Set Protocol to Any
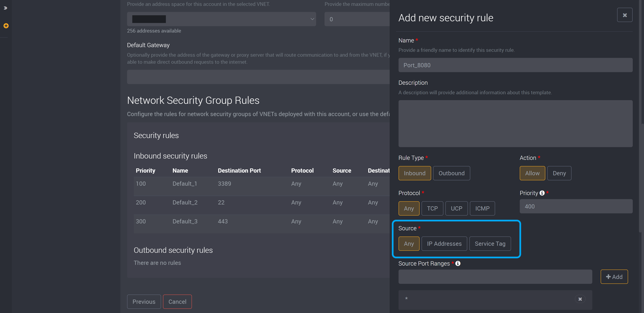The width and height of the screenshot is (644, 313). click(409, 208)
